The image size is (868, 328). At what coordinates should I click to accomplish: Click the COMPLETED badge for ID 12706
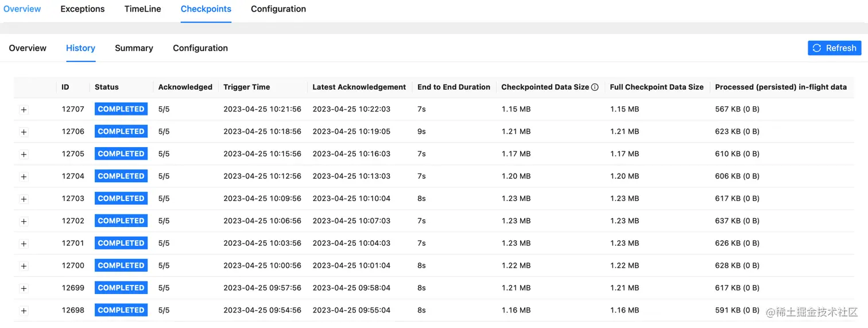[121, 132]
